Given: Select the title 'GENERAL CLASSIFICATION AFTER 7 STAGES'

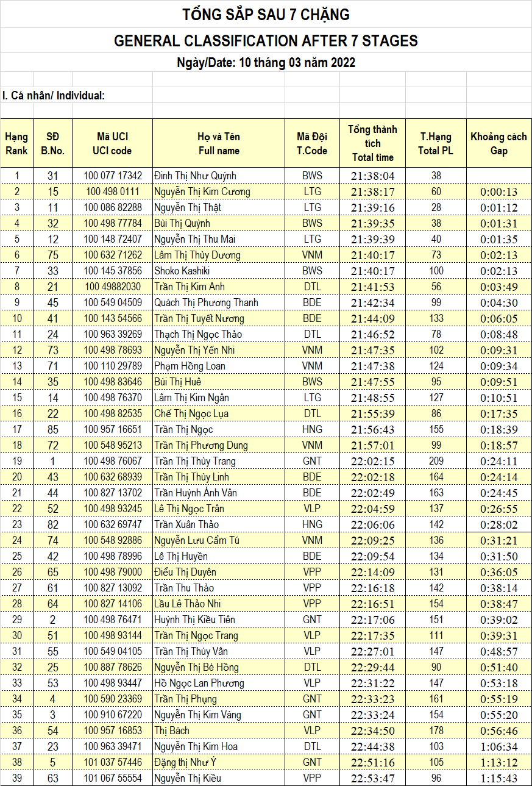Looking at the screenshot, I should pyautogui.click(x=266, y=41).
